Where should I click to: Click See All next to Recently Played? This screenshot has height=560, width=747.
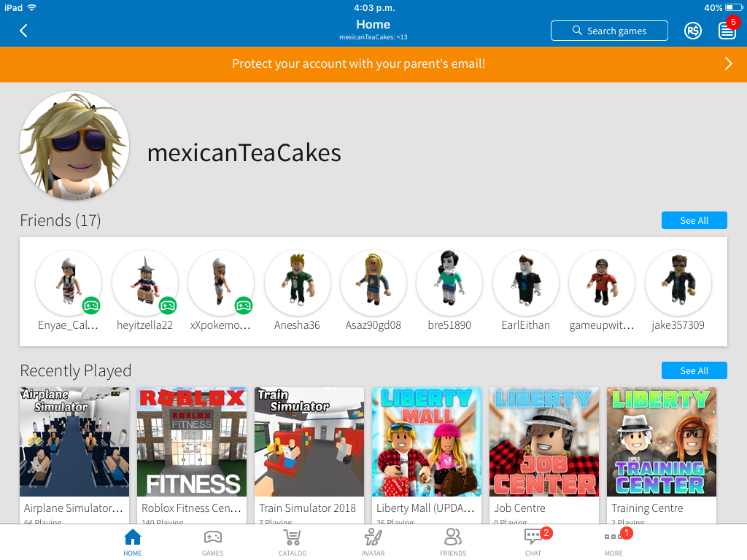pyautogui.click(x=694, y=370)
